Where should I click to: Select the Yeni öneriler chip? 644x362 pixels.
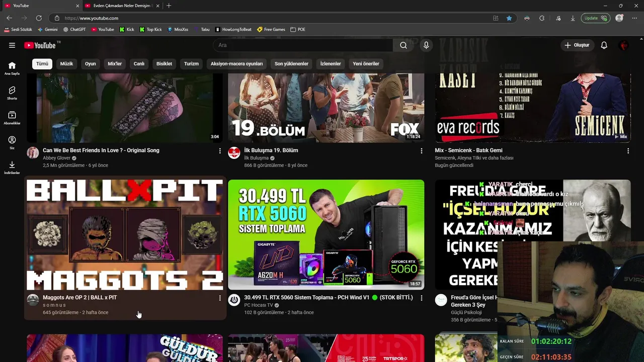(x=366, y=64)
